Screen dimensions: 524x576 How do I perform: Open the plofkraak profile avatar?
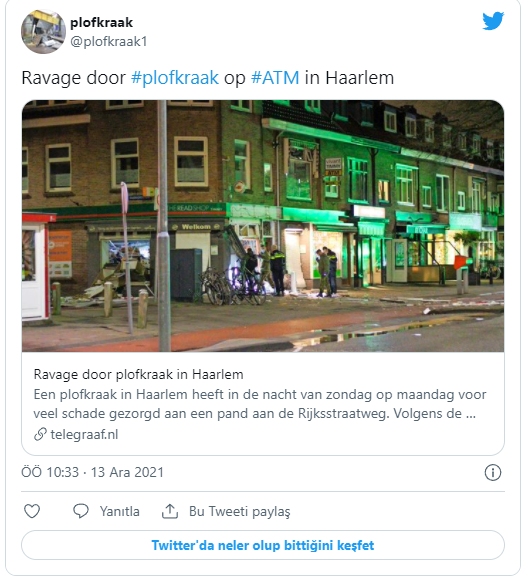pyautogui.click(x=43, y=32)
